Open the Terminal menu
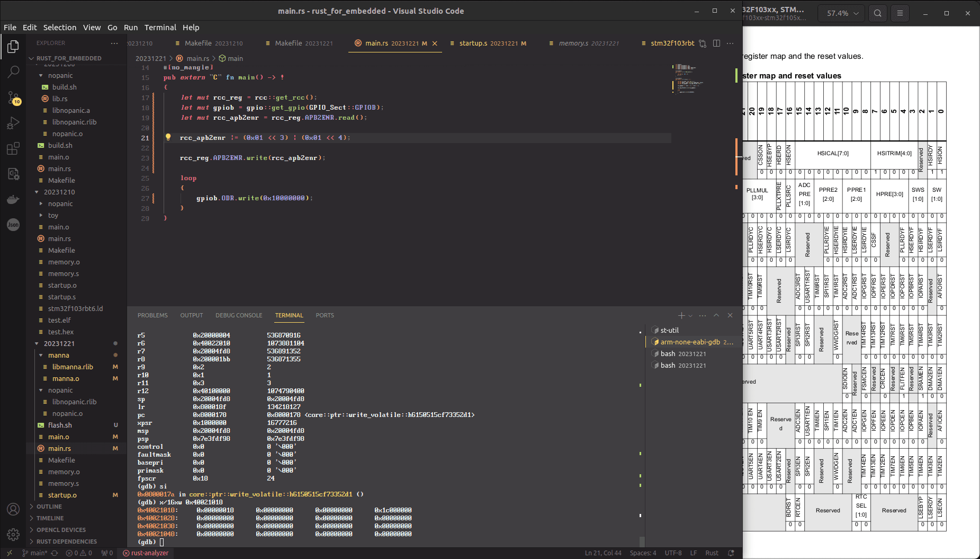 [160, 28]
